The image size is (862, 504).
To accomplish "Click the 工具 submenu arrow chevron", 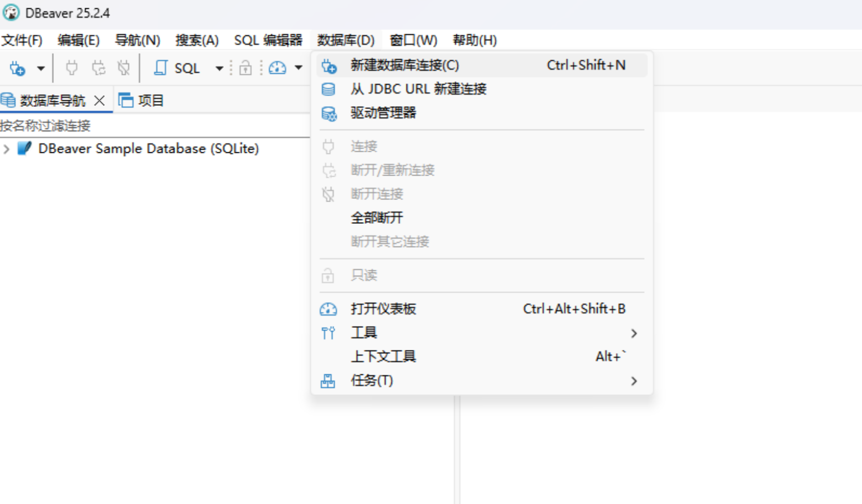I will click(634, 333).
